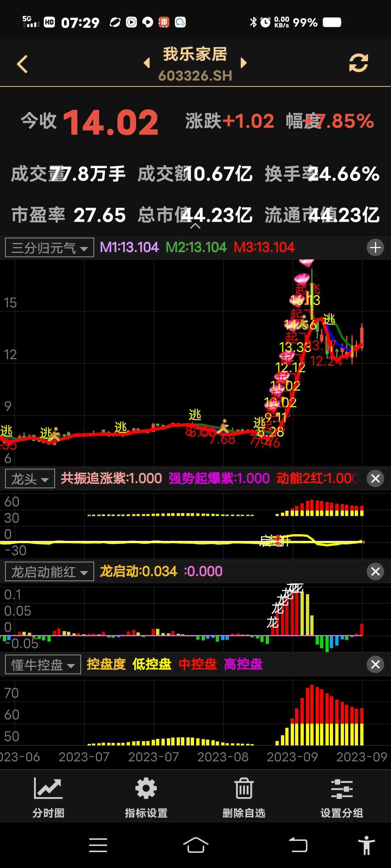
Task: Open 指标设置 gear settings
Action: [x=146, y=798]
